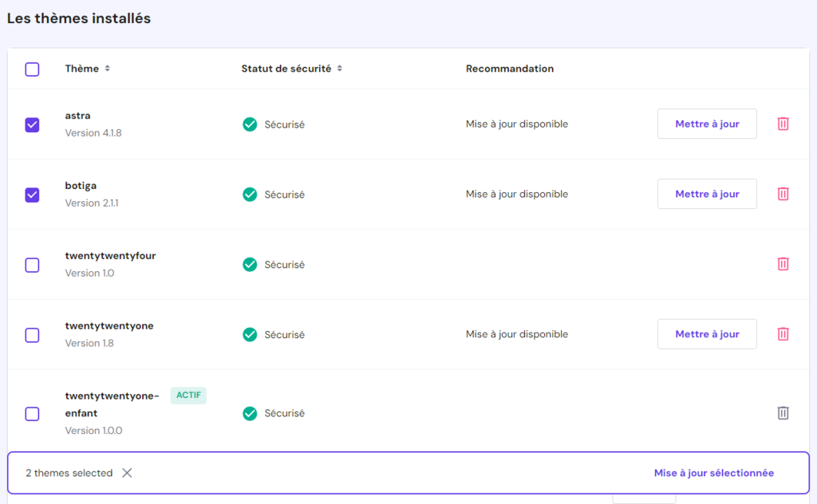Click botiga's Sécurisé status checkmark
This screenshot has height=504, width=817.
(x=250, y=194)
